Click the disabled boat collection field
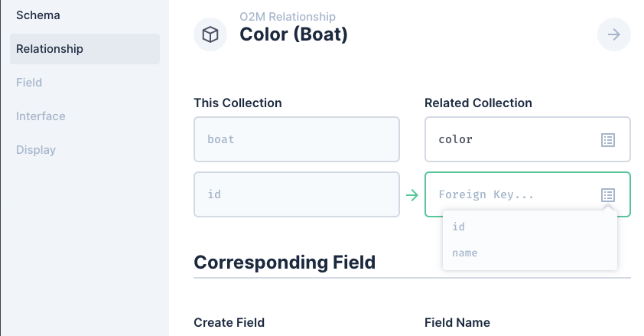The image size is (644, 336). 297,139
